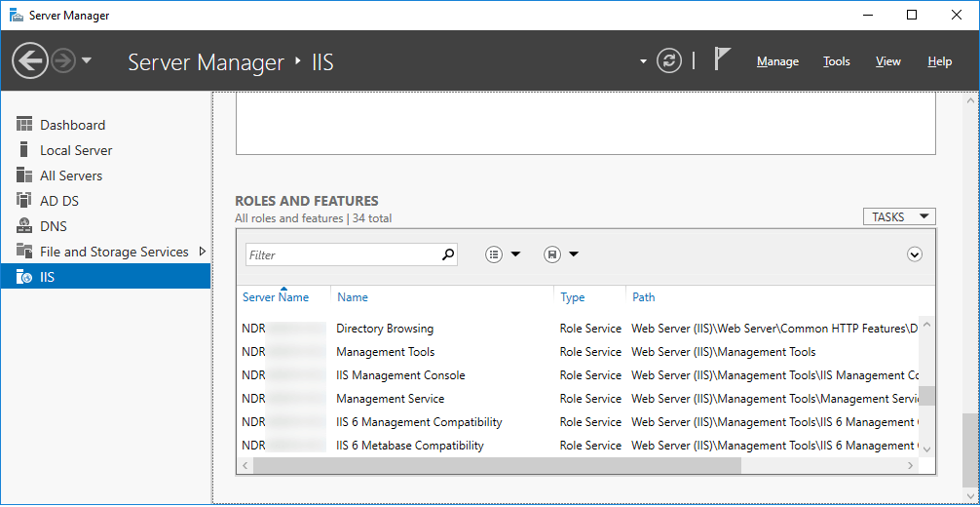980x507 pixels.
Task: Select All Servers in the sidebar
Action: [x=105, y=175]
